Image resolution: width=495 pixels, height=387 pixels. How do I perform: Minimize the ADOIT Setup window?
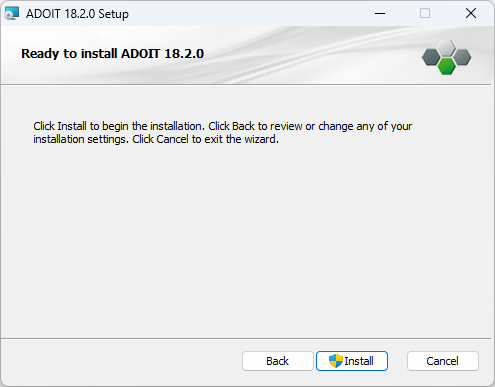pos(380,13)
